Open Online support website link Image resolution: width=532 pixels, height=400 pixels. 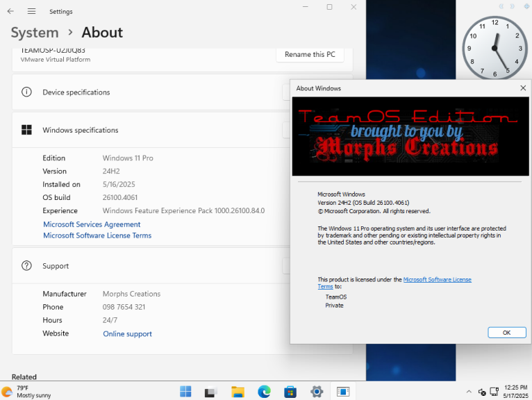[x=127, y=334]
